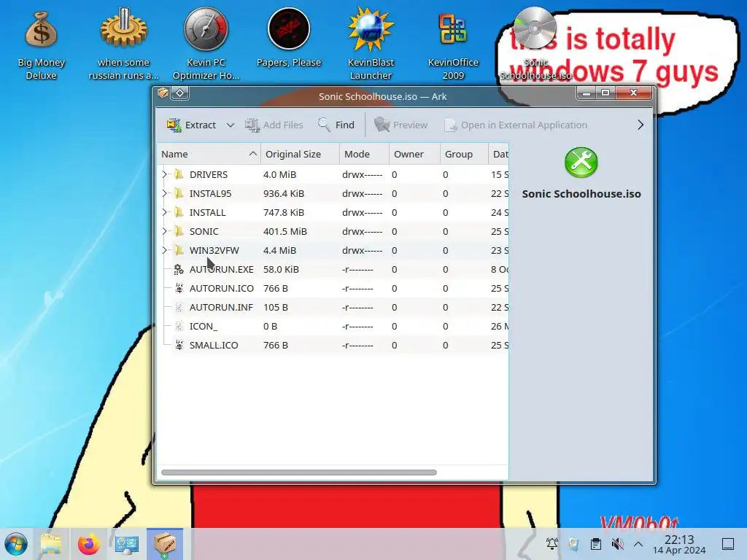Open the Big Money Deluxe desktop icon
This screenshot has width=747, height=560.
click(41, 44)
